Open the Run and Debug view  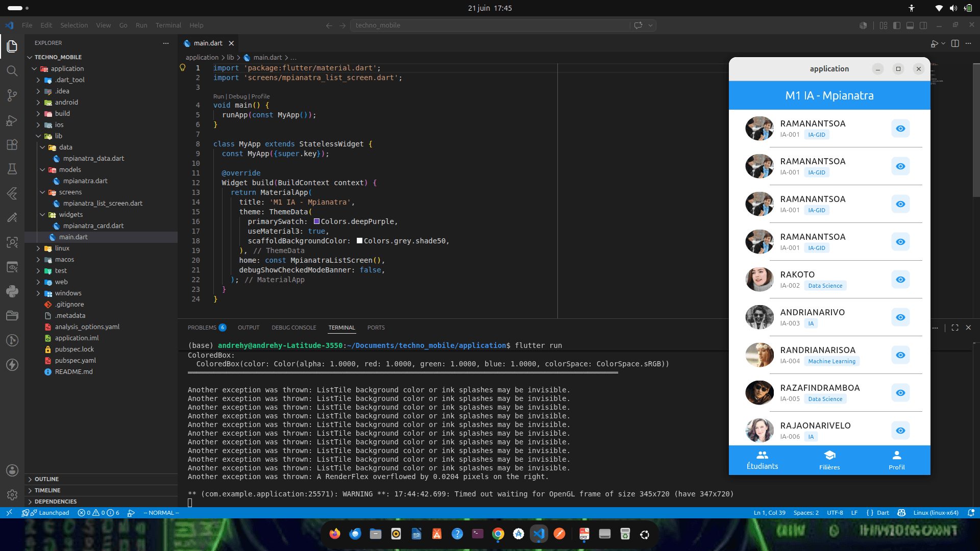[x=12, y=120]
